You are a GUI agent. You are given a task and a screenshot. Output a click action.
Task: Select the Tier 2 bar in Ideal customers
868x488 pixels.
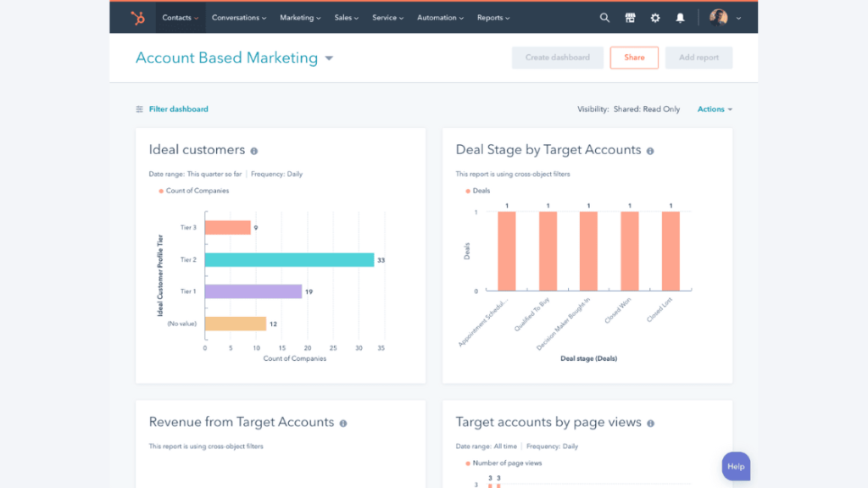288,258
